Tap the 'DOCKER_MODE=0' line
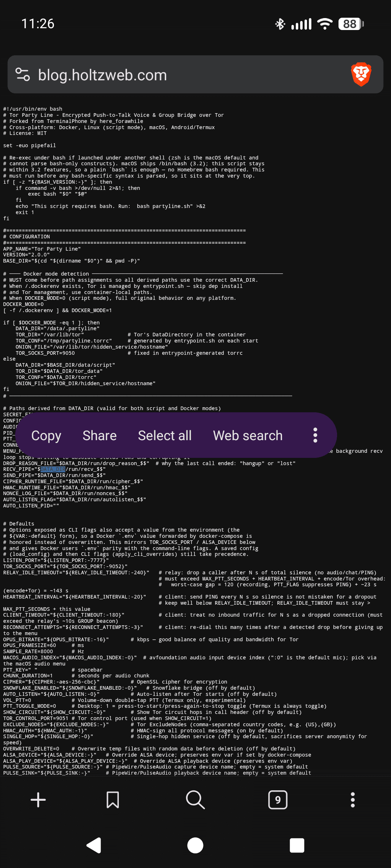This screenshot has height=868, width=391. (x=23, y=304)
